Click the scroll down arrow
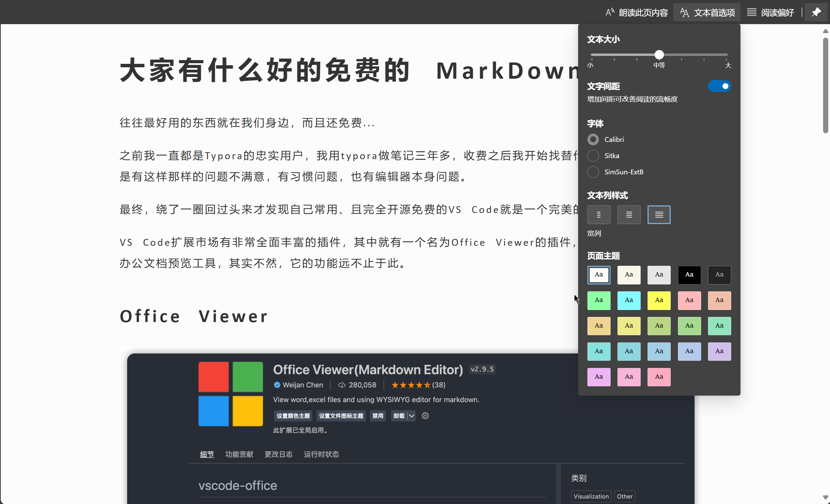This screenshot has height=504, width=830. tap(825, 497)
